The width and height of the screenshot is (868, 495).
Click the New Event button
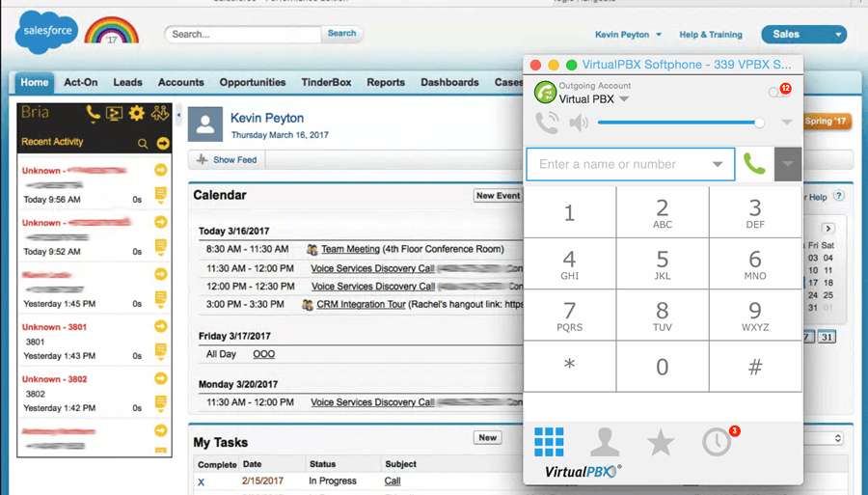498,196
